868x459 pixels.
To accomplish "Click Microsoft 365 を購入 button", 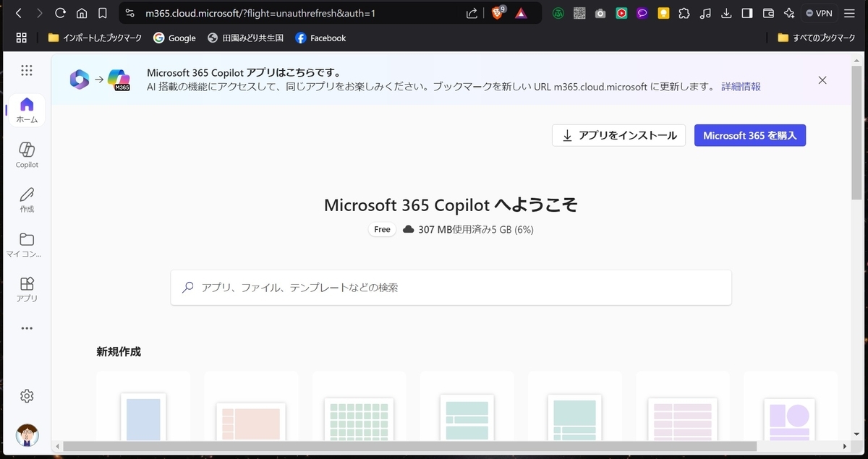I will (750, 135).
